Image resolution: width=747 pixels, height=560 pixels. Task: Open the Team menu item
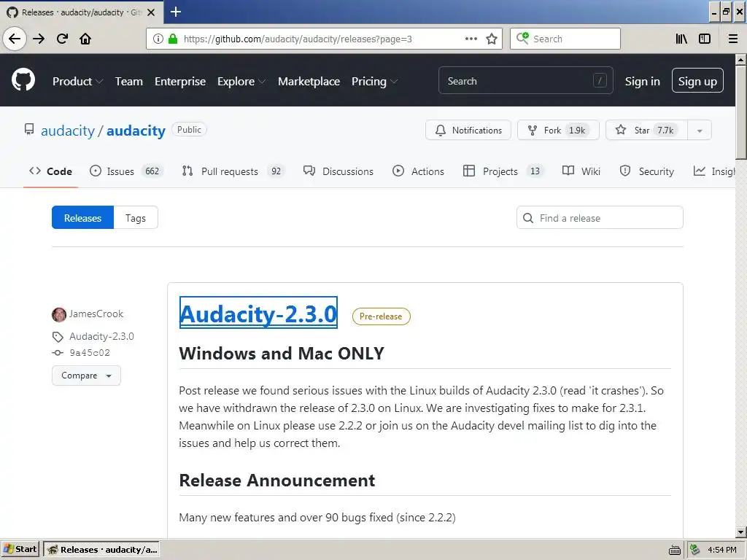pos(128,82)
